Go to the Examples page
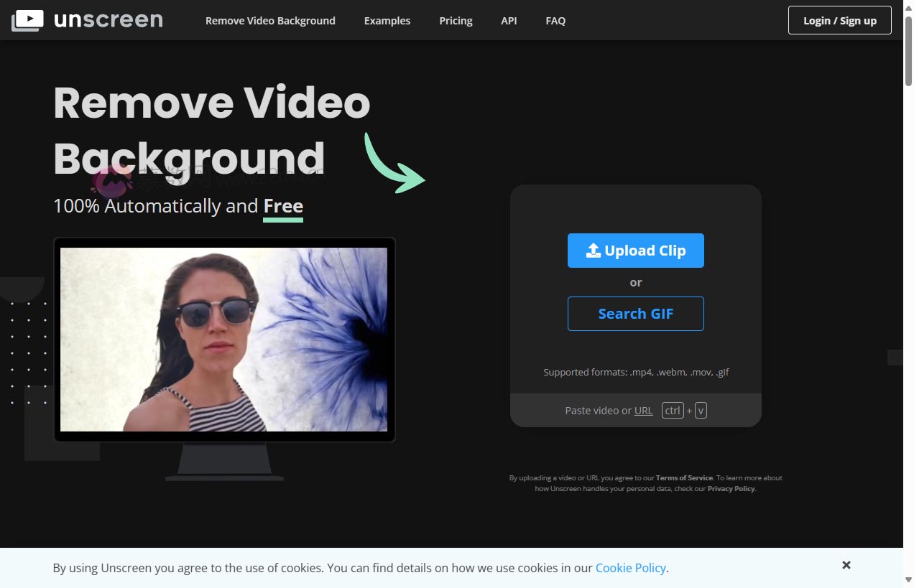914x588 pixels. pos(387,21)
